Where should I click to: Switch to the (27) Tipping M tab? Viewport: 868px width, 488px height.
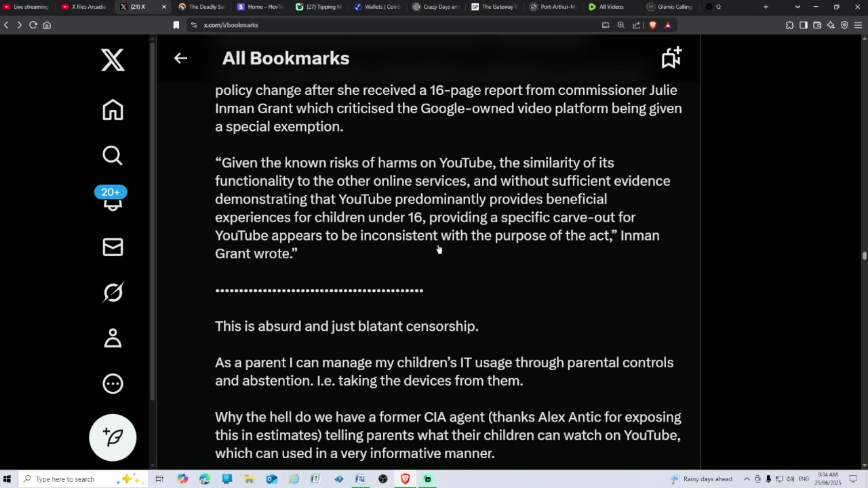pyautogui.click(x=319, y=7)
